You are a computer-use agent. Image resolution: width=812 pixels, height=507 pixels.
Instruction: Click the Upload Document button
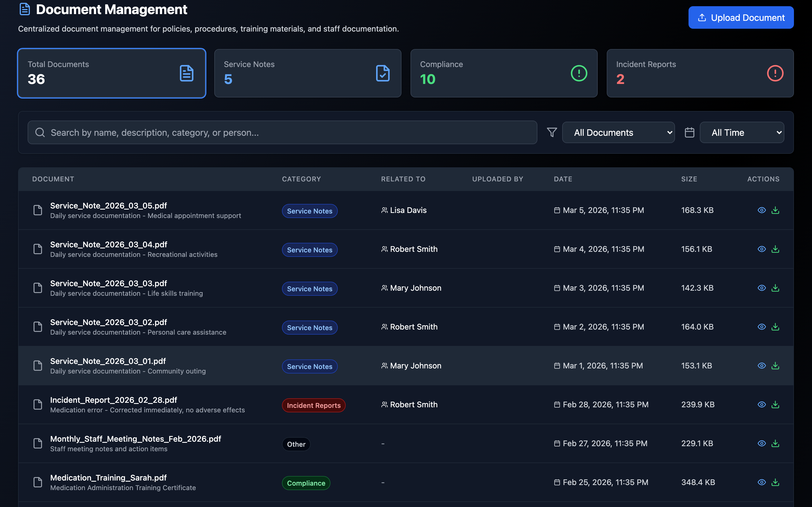(x=741, y=17)
